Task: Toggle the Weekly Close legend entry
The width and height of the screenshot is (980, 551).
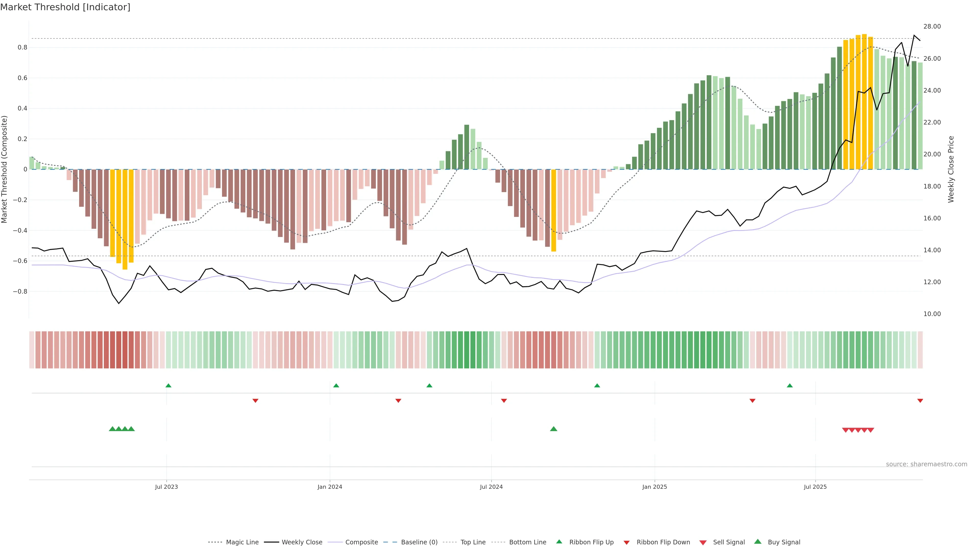Action: (302, 542)
